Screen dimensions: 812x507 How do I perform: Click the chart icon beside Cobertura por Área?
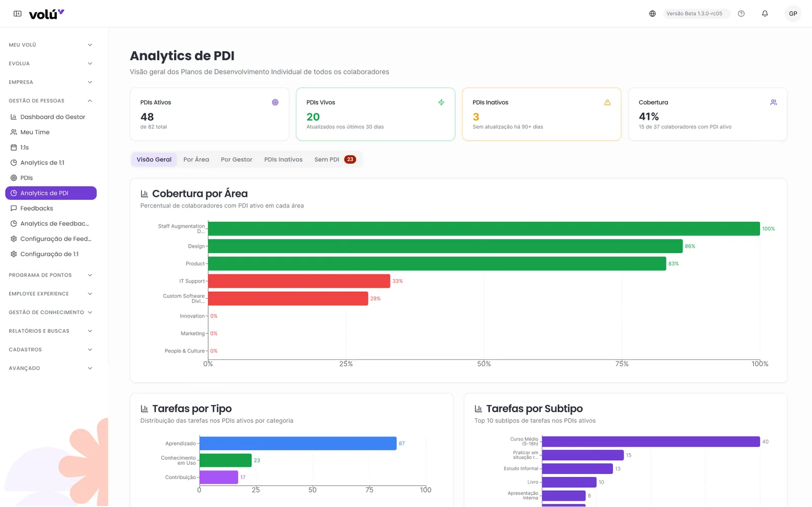pos(144,194)
